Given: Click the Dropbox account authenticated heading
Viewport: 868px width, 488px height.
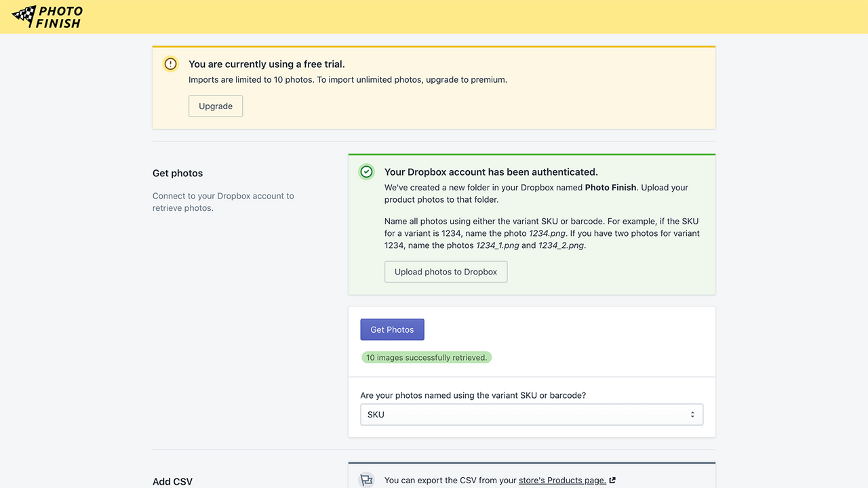Looking at the screenshot, I should pyautogui.click(x=491, y=172).
